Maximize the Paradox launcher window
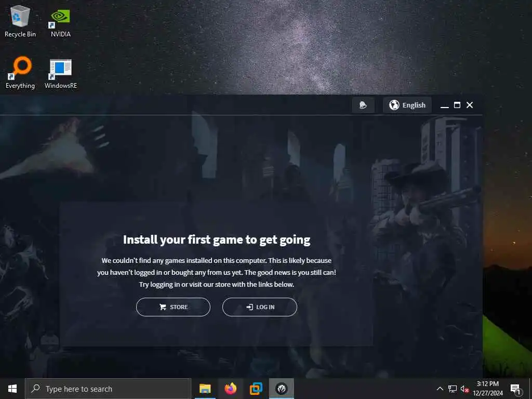Image resolution: width=532 pixels, height=399 pixels. 457,105
